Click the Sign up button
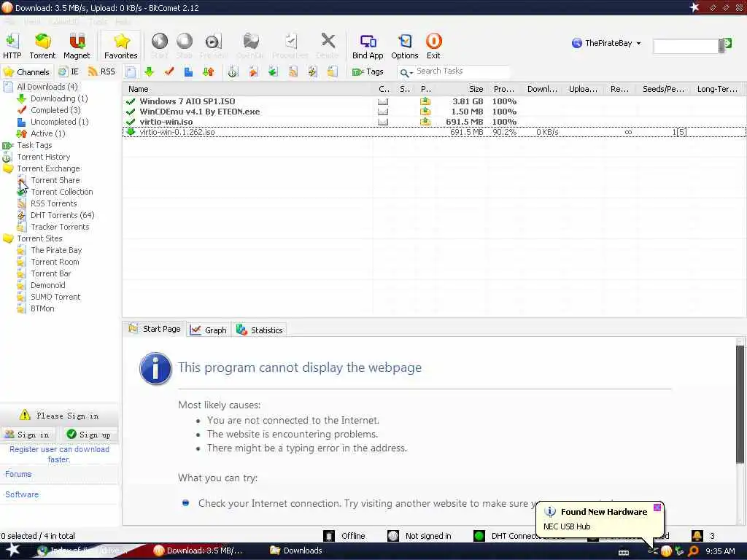 click(x=90, y=435)
